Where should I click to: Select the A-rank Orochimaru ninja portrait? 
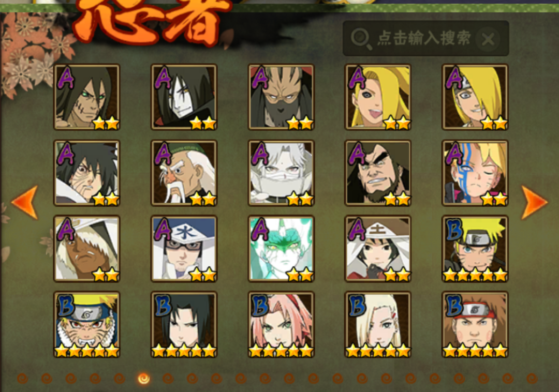[x=184, y=97]
